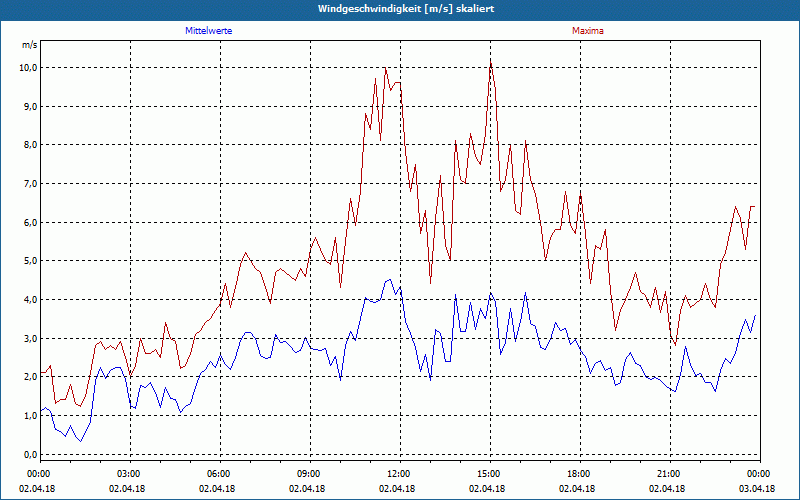Click the red Maxima peak near 15:00

click(x=490, y=63)
